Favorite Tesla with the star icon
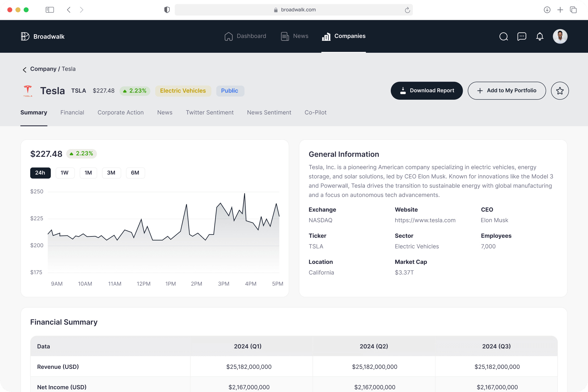The height and width of the screenshot is (392, 588). point(560,91)
